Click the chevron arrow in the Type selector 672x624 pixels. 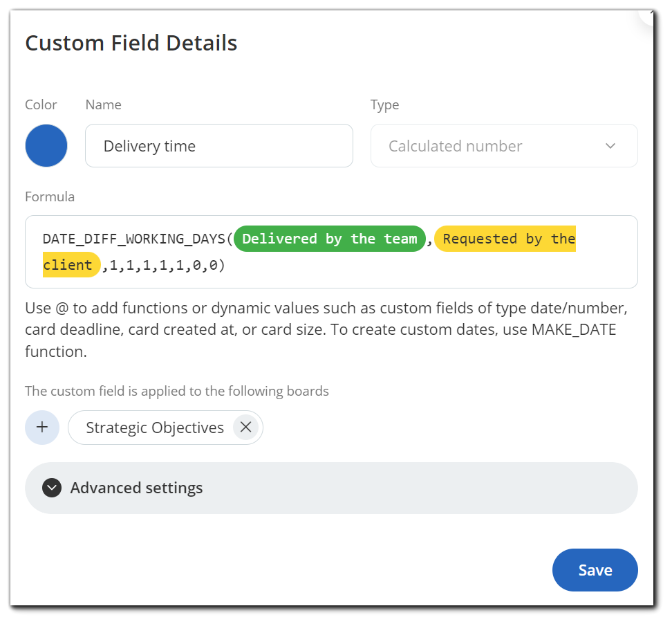[x=610, y=146]
